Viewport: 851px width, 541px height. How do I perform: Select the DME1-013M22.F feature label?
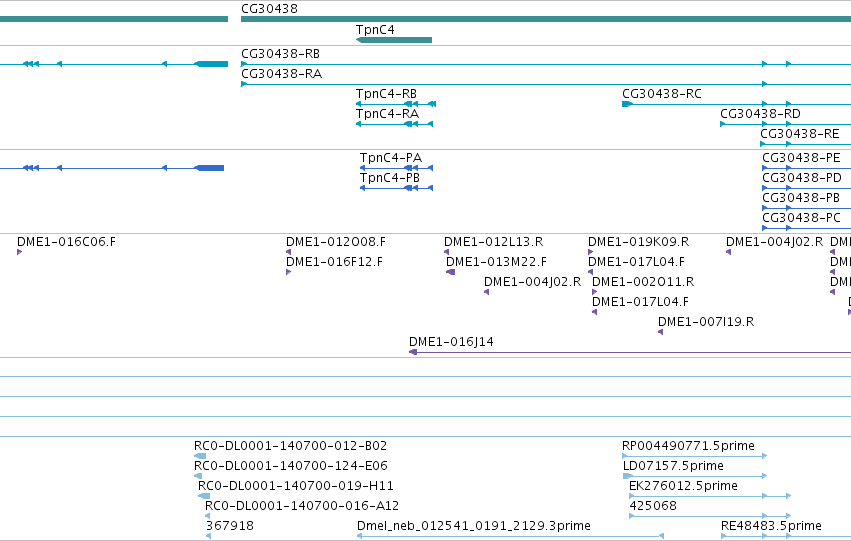(497, 262)
